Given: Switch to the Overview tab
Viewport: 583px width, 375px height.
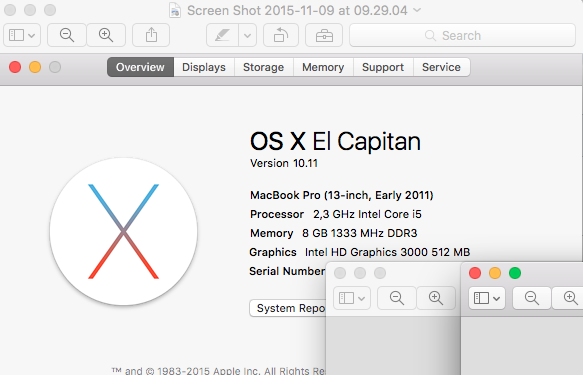Looking at the screenshot, I should (x=140, y=67).
